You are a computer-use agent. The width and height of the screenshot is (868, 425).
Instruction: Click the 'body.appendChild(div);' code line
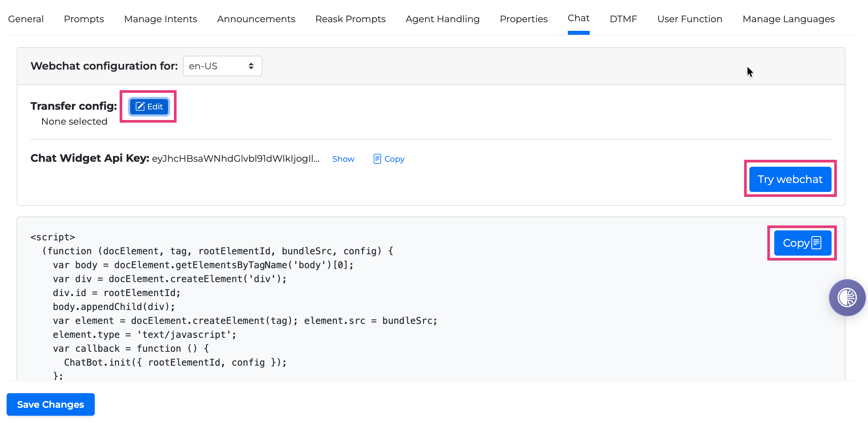click(x=114, y=307)
